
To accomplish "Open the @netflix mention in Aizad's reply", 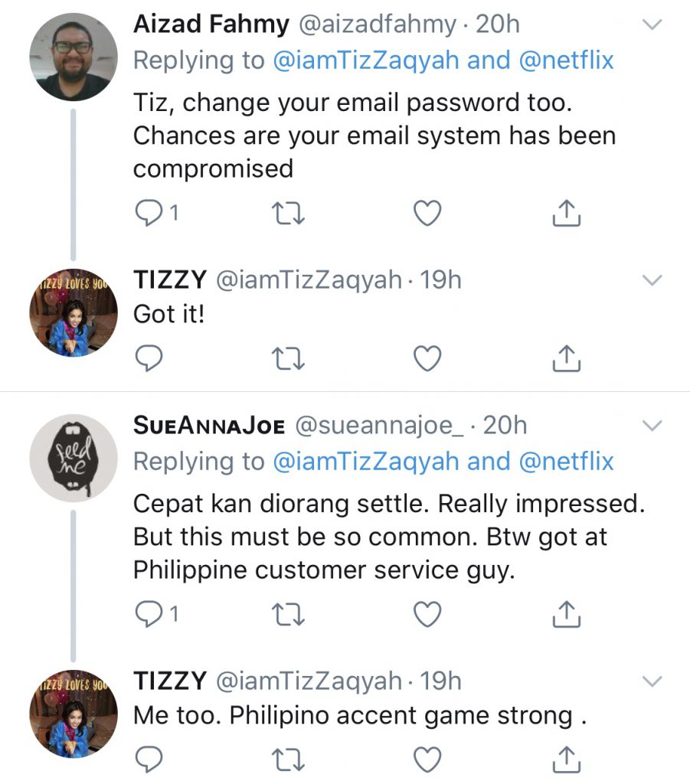I will coord(566,60).
